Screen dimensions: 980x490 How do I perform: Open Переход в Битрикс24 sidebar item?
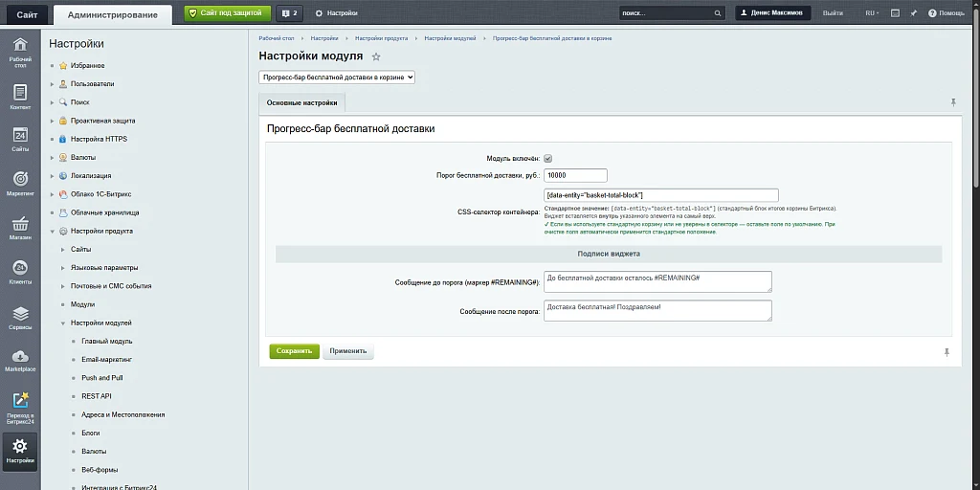coord(20,408)
